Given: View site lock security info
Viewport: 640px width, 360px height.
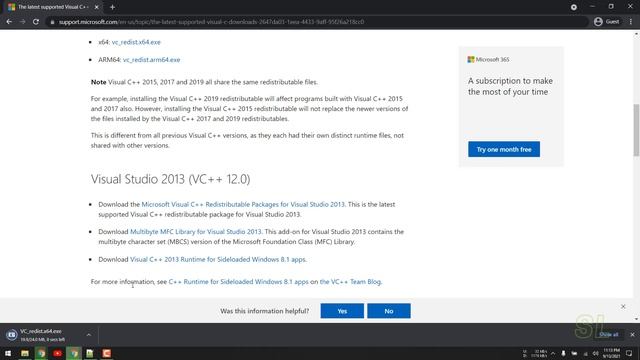Looking at the screenshot, I should tap(52, 22).
